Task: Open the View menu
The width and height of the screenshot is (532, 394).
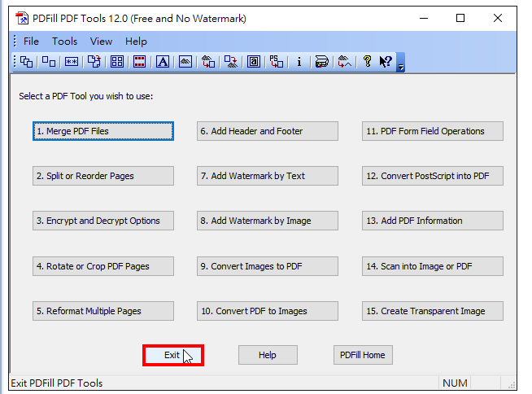Action: 101,42
